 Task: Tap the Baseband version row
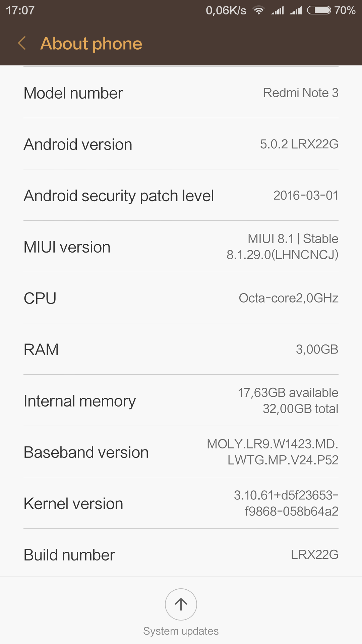point(181,452)
